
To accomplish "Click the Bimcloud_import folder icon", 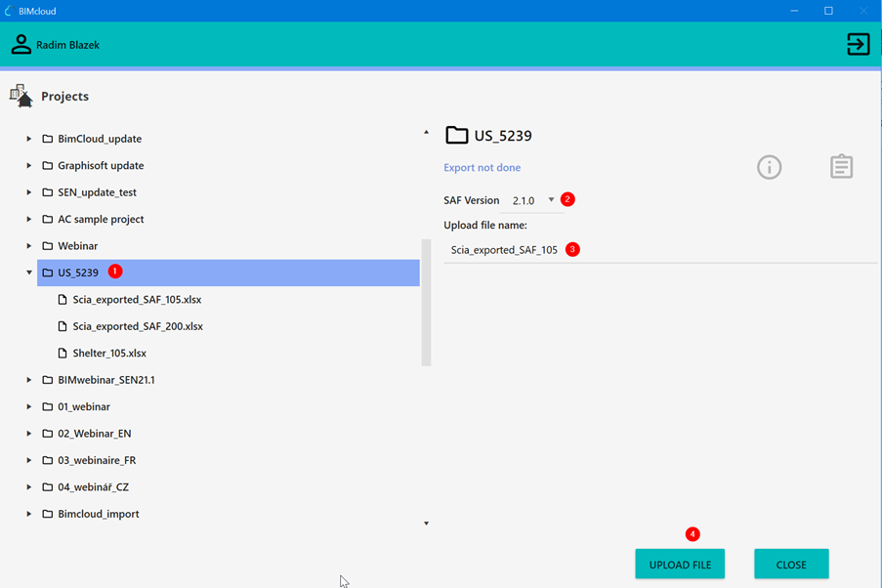I will click(x=48, y=514).
